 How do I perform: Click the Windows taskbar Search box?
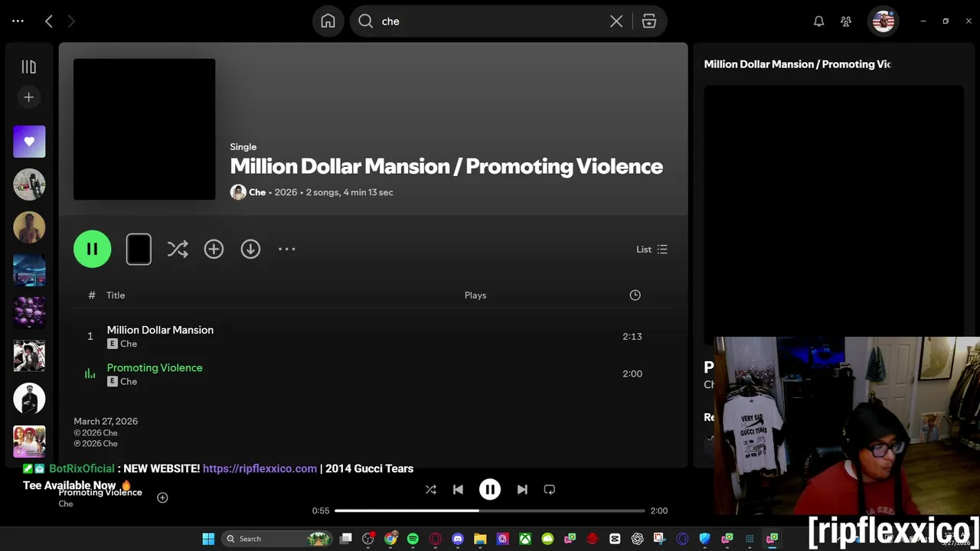tap(277, 539)
